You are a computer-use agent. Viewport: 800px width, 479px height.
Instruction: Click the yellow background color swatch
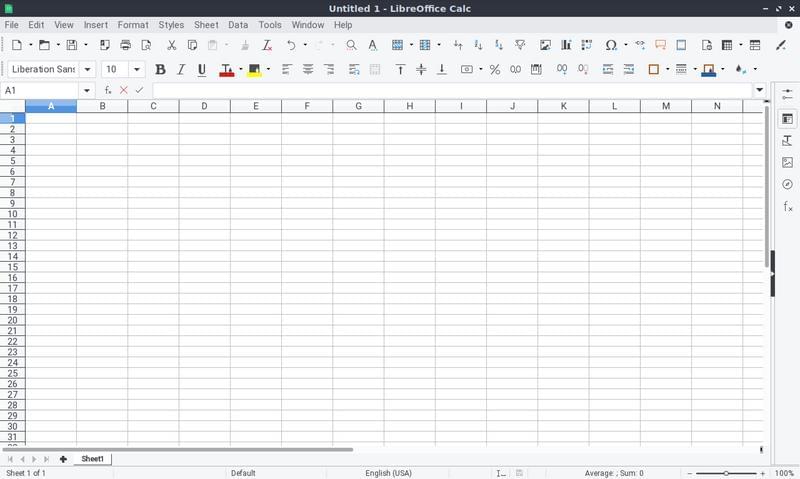point(254,70)
